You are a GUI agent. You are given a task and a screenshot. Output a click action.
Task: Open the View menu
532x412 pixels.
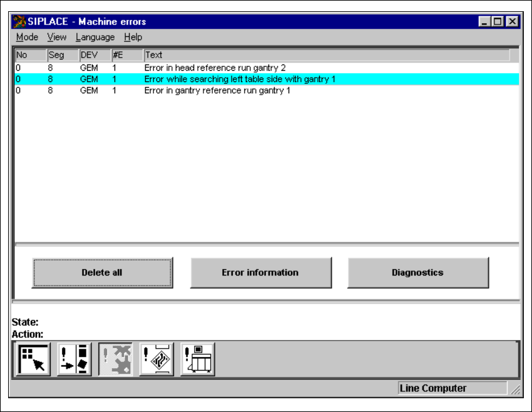57,37
